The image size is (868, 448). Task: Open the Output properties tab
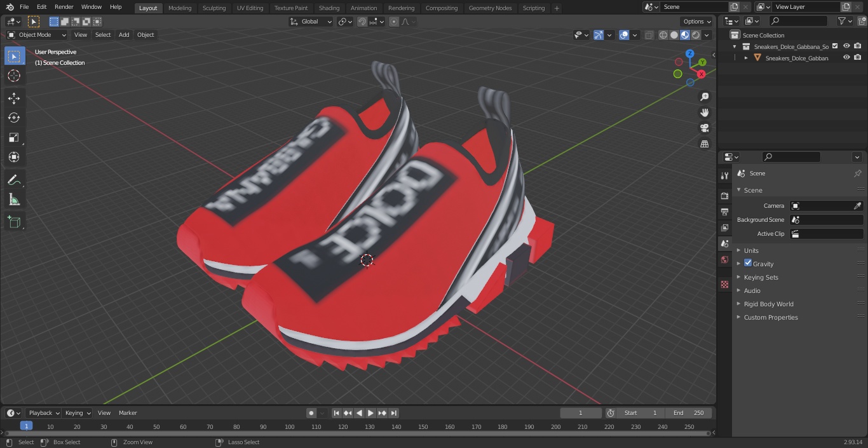724,212
